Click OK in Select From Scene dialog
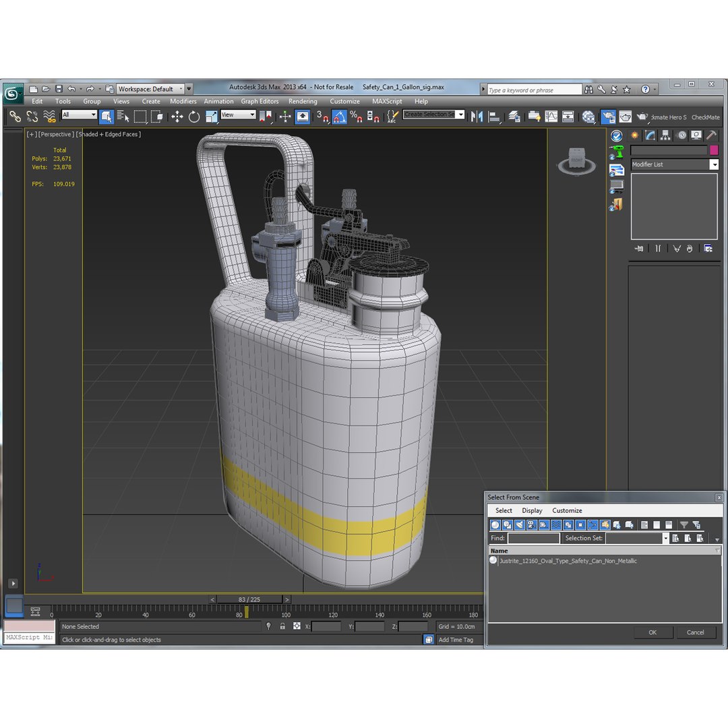 point(653,632)
